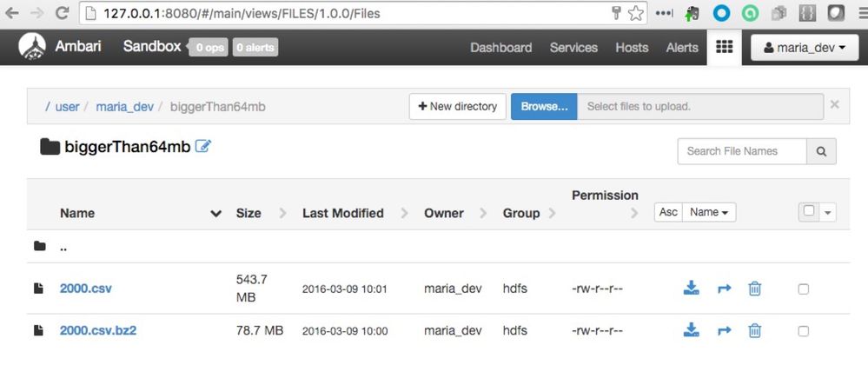Image resolution: width=868 pixels, height=385 pixels.
Task: Toggle the select-all checkbox in header
Action: 810,211
